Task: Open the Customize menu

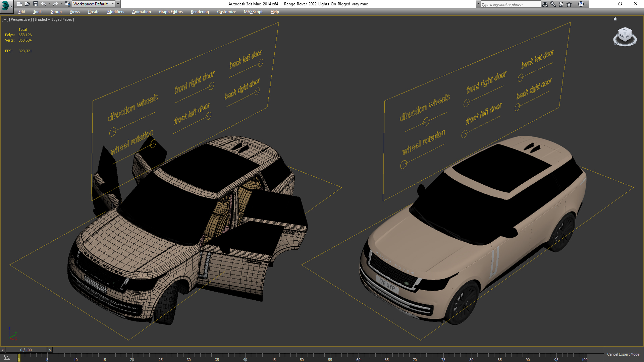Action: click(x=226, y=12)
